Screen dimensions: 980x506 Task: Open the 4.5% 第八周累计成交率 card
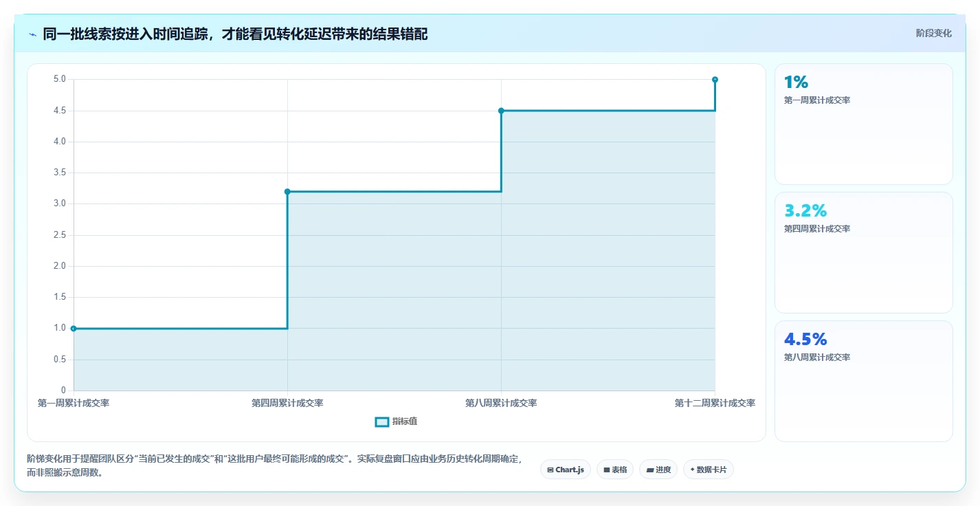click(x=863, y=381)
